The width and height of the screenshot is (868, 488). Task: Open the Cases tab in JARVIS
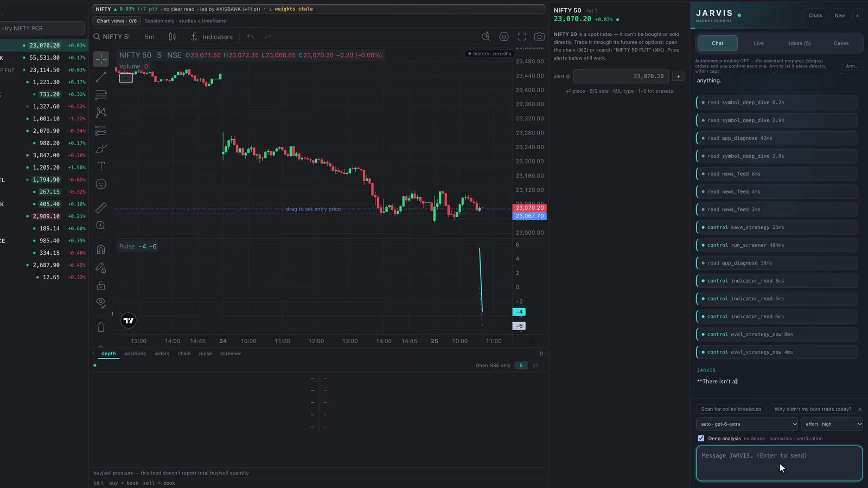coord(841,43)
